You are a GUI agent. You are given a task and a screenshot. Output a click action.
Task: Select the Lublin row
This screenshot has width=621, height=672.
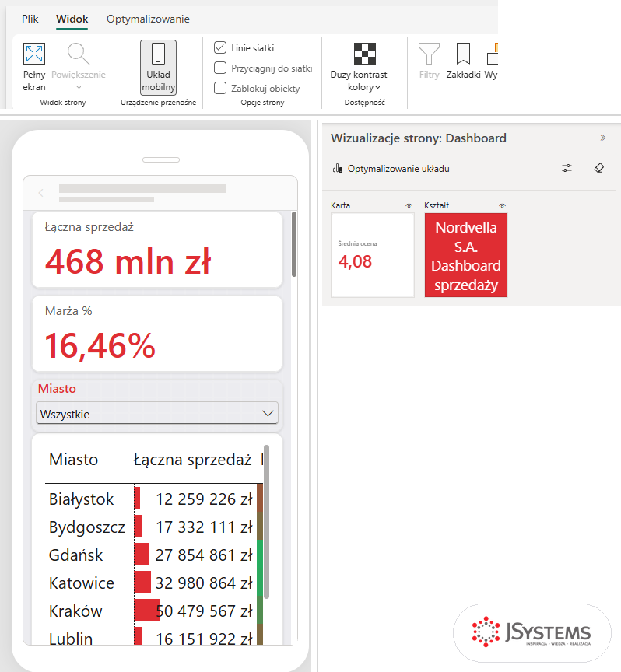[x=153, y=636]
